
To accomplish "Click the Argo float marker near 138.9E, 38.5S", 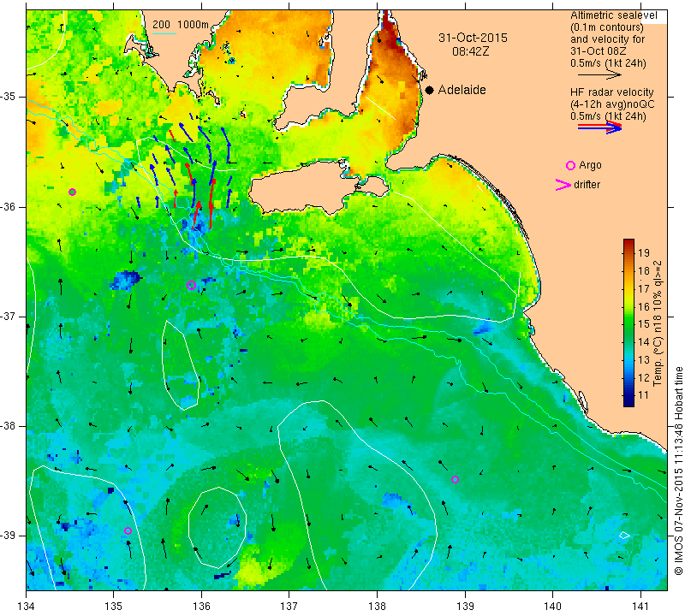I will [x=455, y=479].
